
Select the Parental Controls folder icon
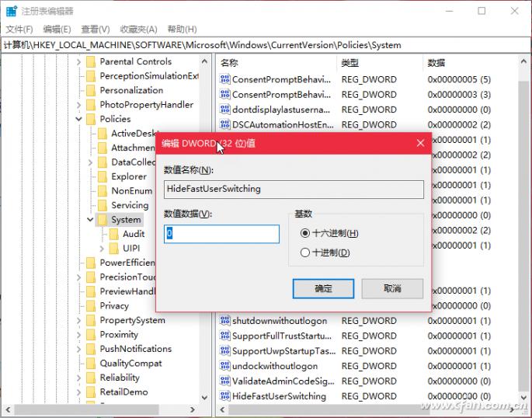(x=91, y=61)
